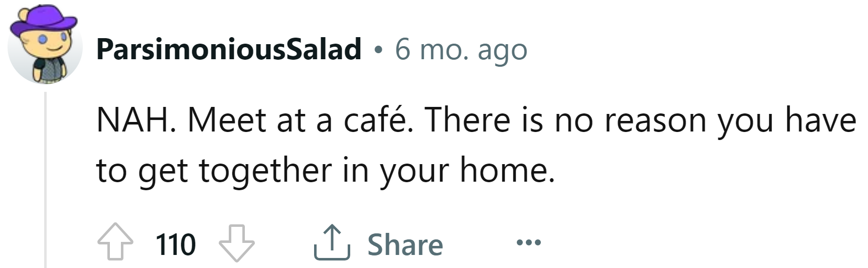Click the Share button label

405,245
